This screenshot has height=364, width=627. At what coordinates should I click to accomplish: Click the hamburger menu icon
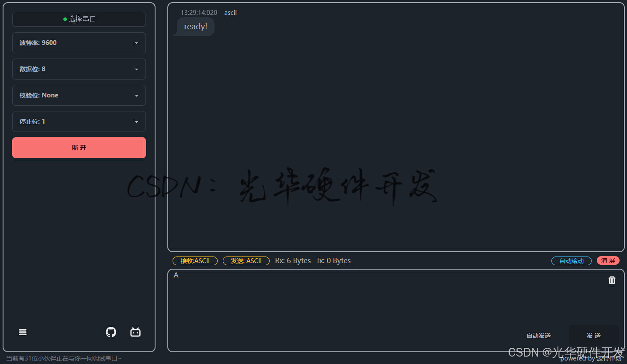(23, 332)
